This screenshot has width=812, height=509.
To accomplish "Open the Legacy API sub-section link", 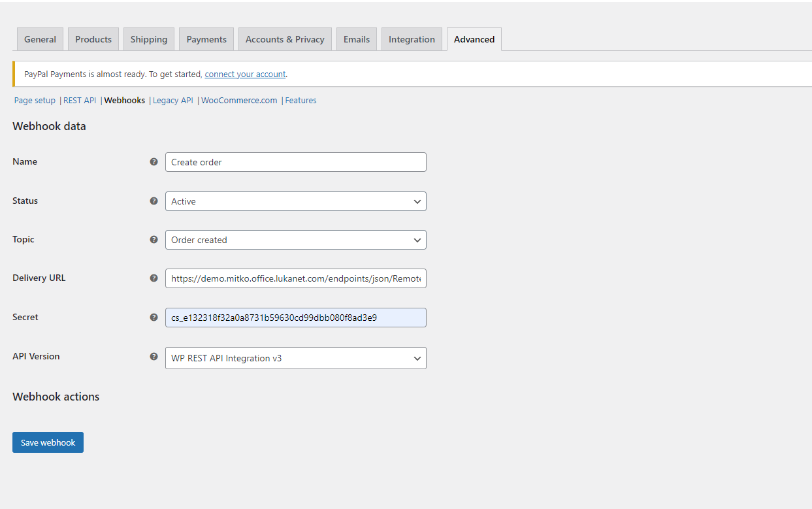I will click(173, 101).
